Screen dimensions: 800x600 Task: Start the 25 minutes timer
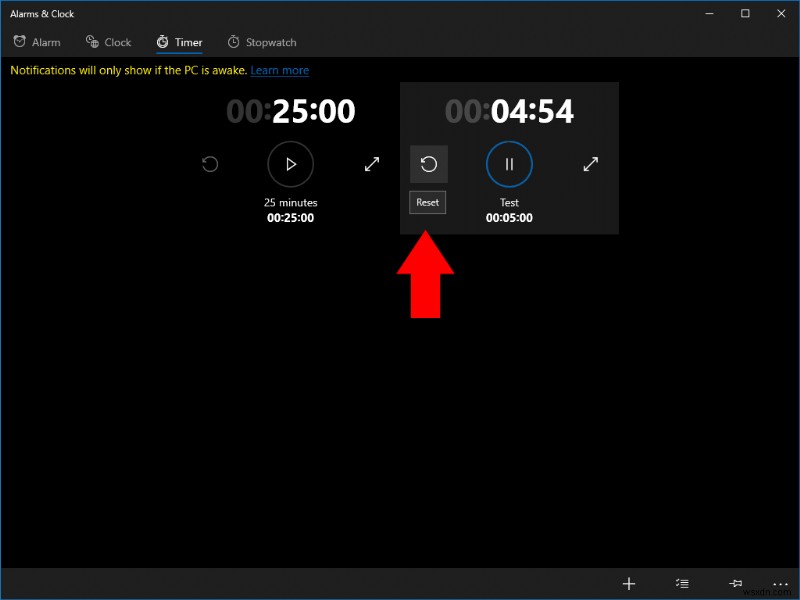290,164
